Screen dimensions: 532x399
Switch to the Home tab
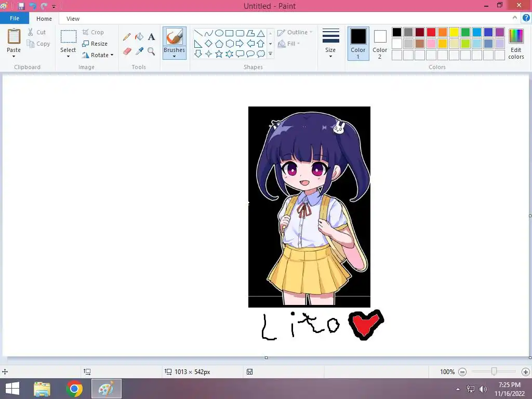[44, 19]
